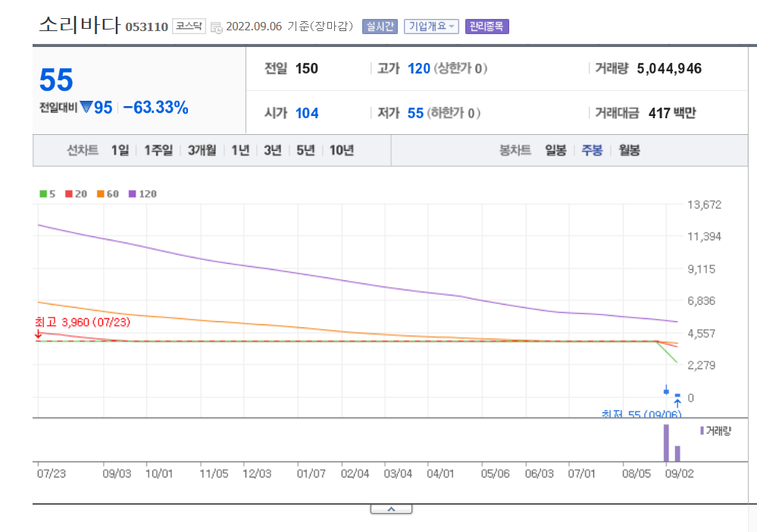Click the 시가 value 104
The width and height of the screenshot is (757, 532).
tap(307, 113)
